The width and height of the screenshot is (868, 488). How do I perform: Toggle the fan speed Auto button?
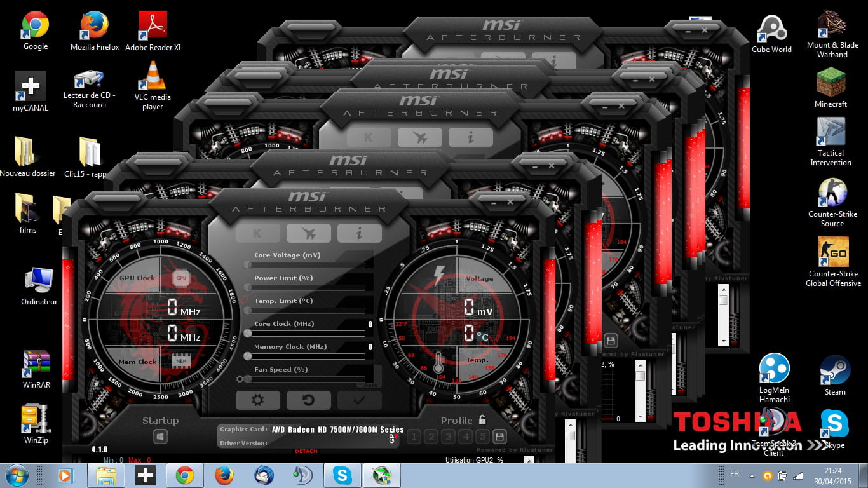coord(371,384)
